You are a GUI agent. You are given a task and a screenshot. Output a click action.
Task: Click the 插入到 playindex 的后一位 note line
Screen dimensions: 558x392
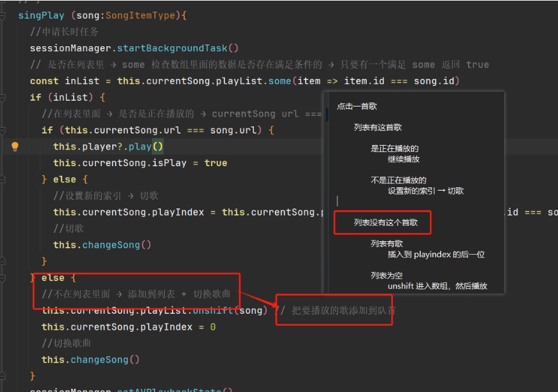[x=436, y=255]
